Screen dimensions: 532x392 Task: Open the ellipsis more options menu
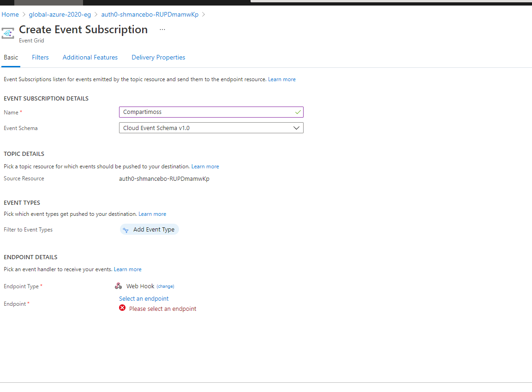(x=162, y=30)
